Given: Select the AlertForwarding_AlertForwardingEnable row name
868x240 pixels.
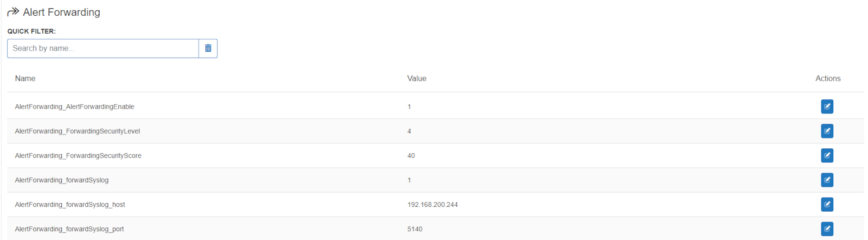Looking at the screenshot, I should 74,106.
